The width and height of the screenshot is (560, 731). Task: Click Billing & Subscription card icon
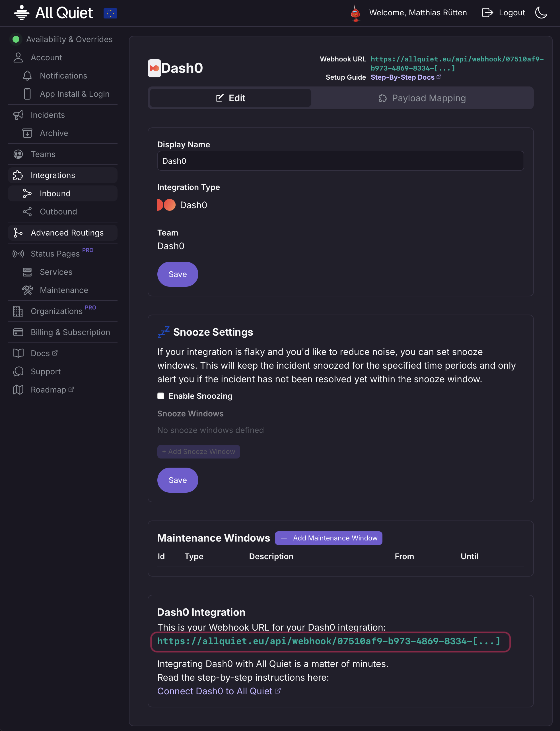coord(18,332)
